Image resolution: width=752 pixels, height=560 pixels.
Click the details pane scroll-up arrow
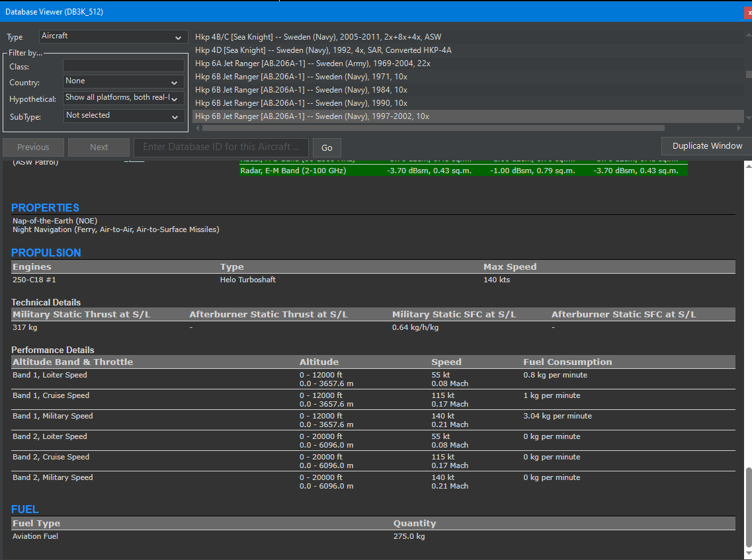(749, 165)
